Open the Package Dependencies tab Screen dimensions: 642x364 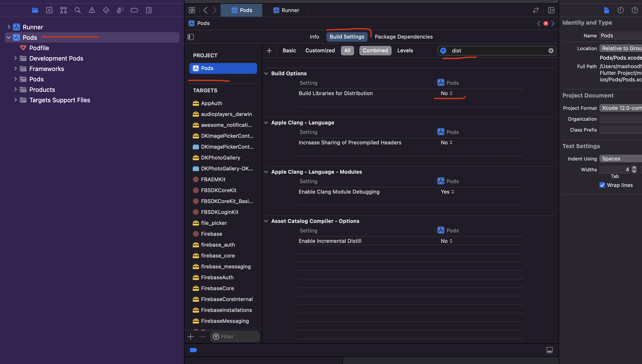404,37
